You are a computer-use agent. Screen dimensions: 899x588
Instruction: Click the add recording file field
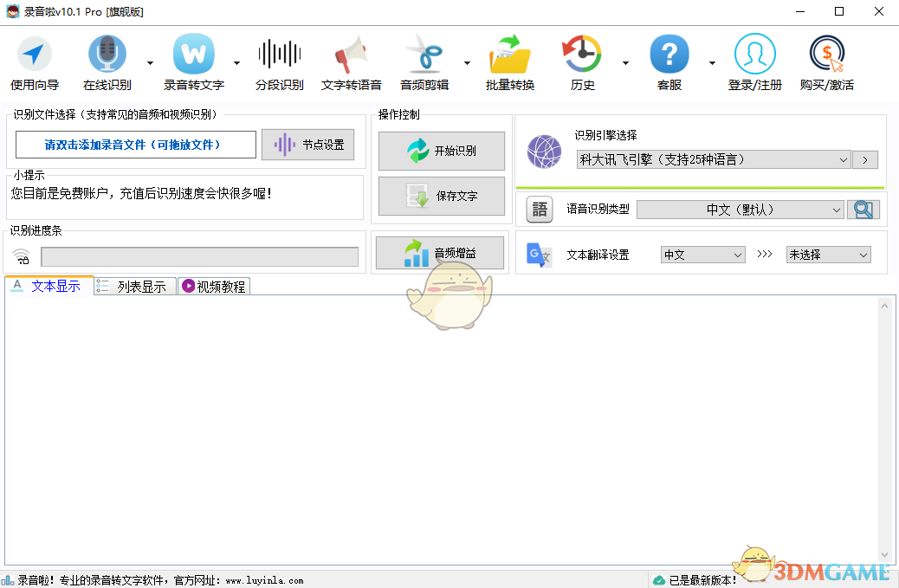(136, 145)
